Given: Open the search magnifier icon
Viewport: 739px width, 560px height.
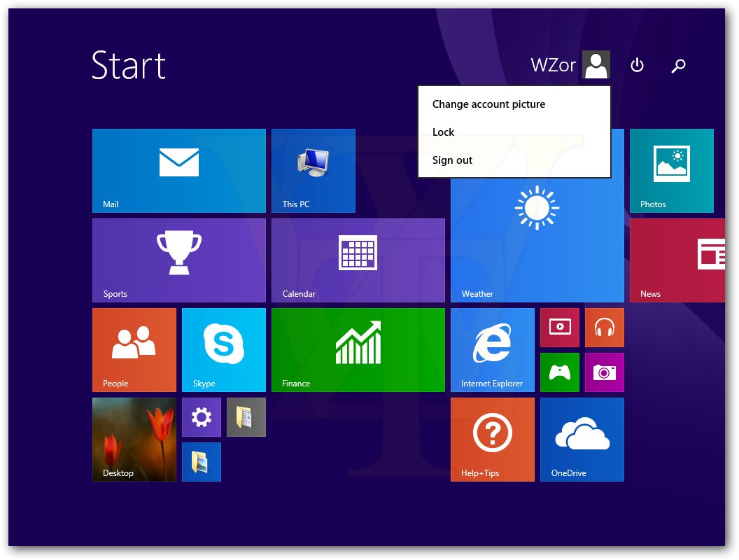Looking at the screenshot, I should [678, 66].
